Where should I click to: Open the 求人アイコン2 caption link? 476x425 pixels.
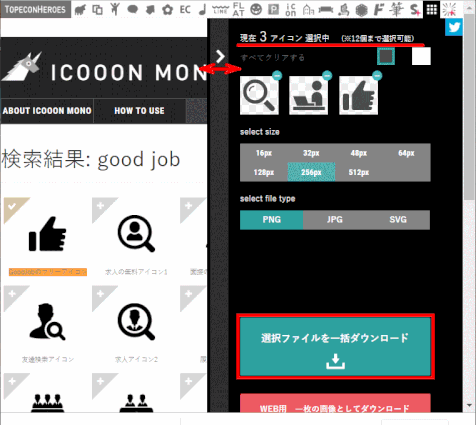coord(136,359)
